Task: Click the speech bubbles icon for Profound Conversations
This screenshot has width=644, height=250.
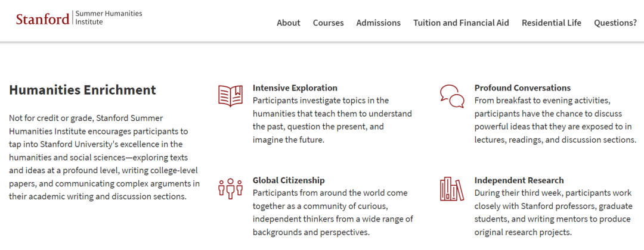Action: pos(452,96)
